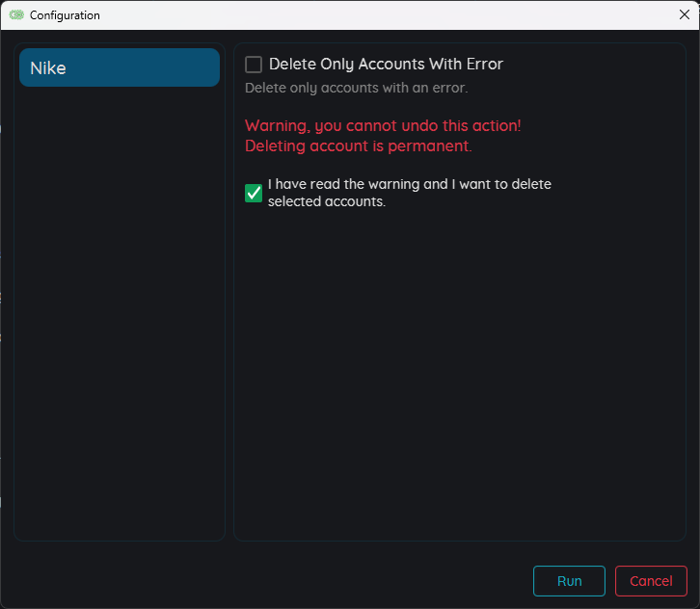Screen dimensions: 700x609
Task: Click the green app icon in title bar
Action: point(16,15)
